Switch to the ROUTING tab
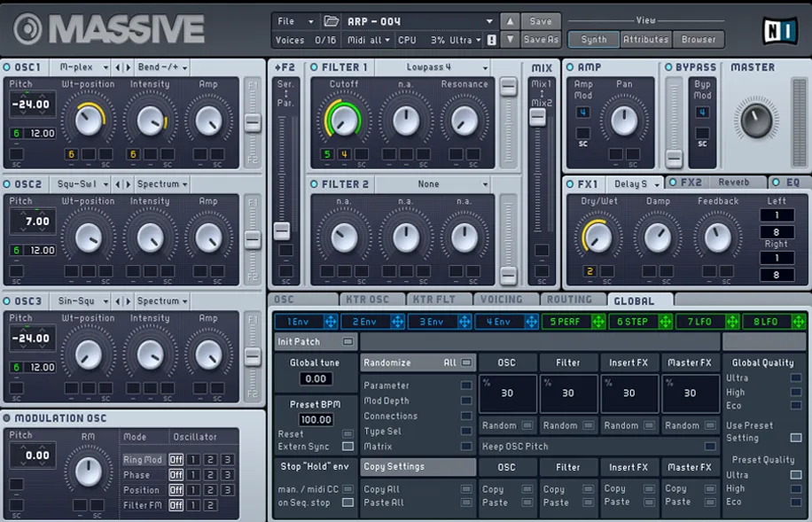 pos(573,300)
